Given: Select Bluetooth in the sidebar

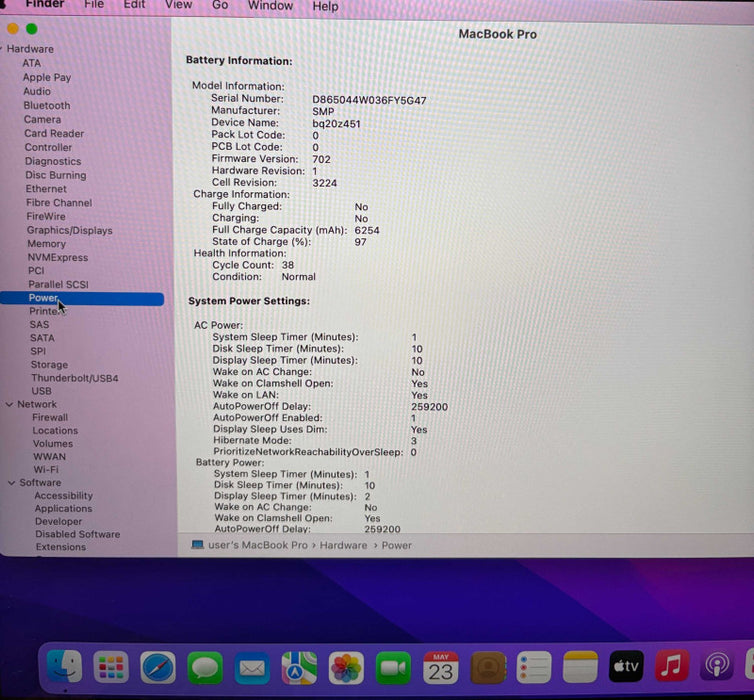Looking at the screenshot, I should (x=47, y=105).
